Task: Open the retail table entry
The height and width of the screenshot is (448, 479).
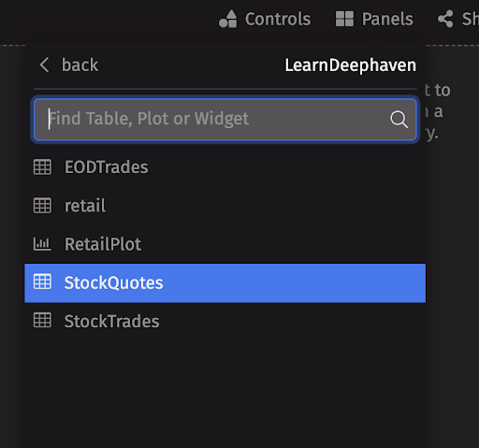Action: (85, 206)
